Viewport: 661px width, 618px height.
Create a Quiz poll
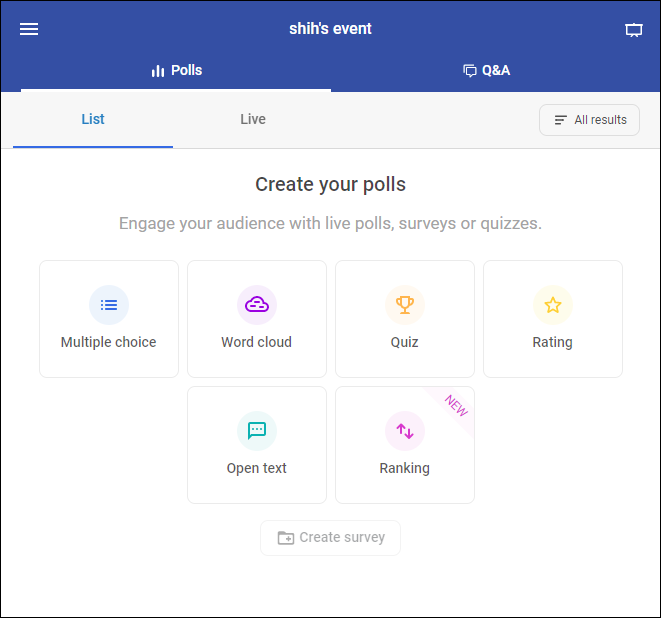[x=405, y=320]
